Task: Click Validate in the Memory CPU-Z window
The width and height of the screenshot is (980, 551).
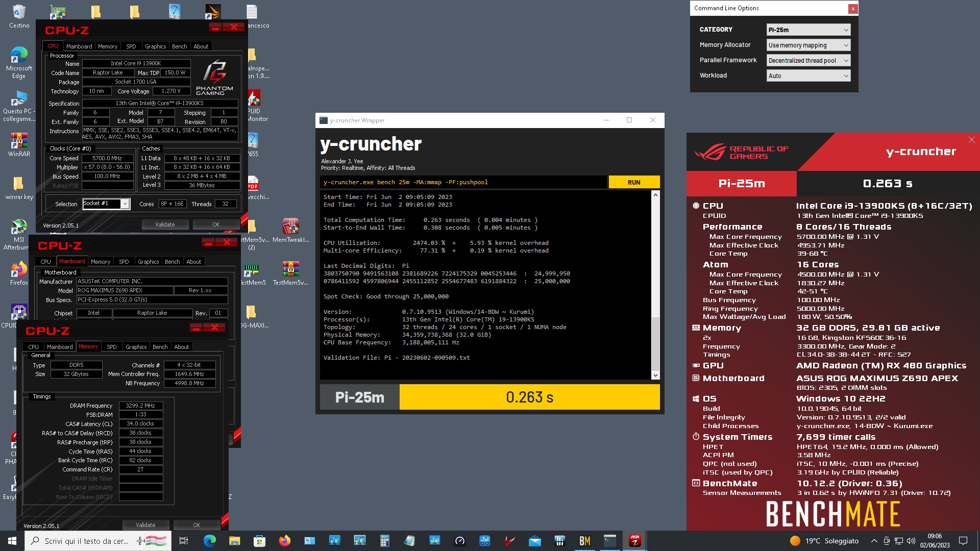Action: (x=145, y=525)
